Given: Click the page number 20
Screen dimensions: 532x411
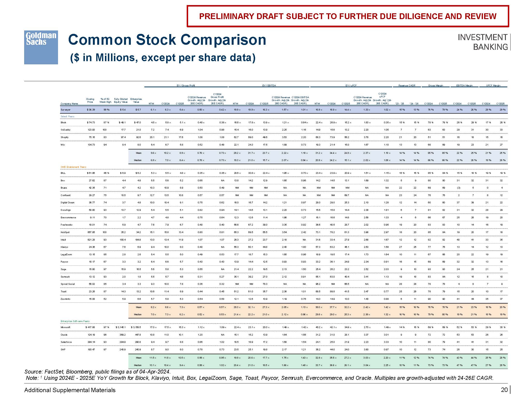Looking at the screenshot, I should tap(504, 390).
